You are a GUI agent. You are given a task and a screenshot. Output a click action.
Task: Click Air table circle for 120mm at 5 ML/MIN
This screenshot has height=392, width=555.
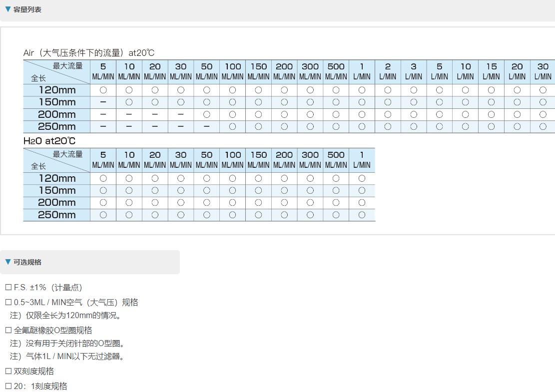(103, 90)
